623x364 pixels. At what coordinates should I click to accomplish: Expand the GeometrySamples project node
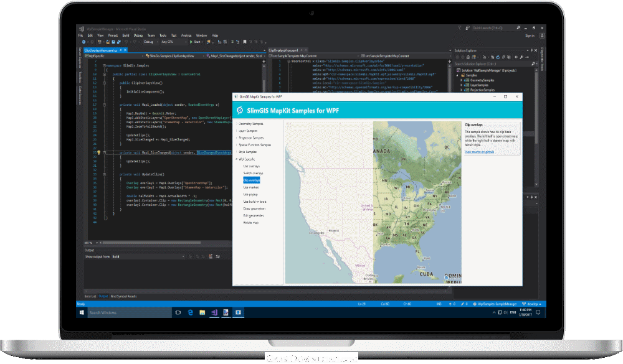(x=461, y=80)
